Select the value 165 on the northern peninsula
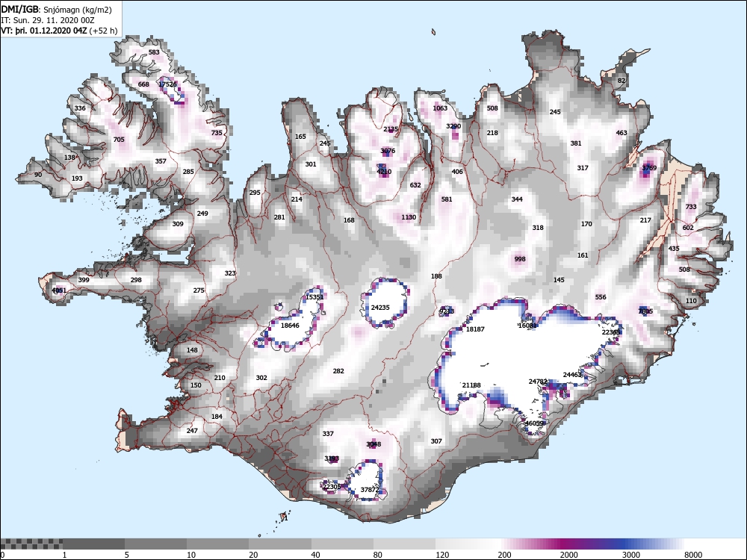The height and width of the screenshot is (560, 747). [300, 137]
